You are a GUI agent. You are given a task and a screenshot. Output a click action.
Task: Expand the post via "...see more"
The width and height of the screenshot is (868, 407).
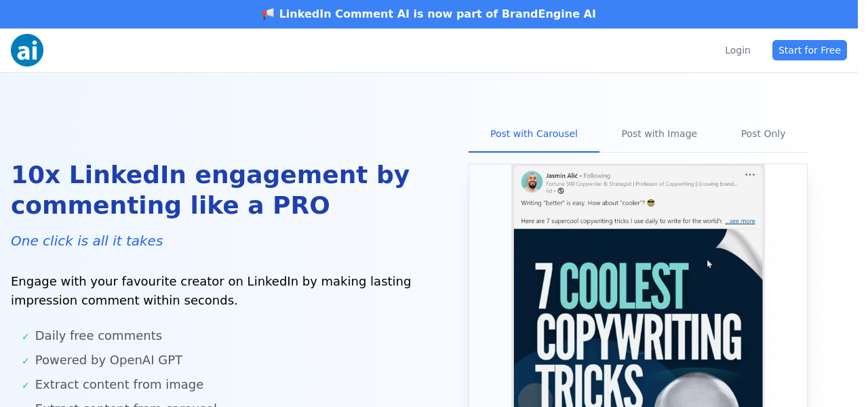[x=740, y=221]
